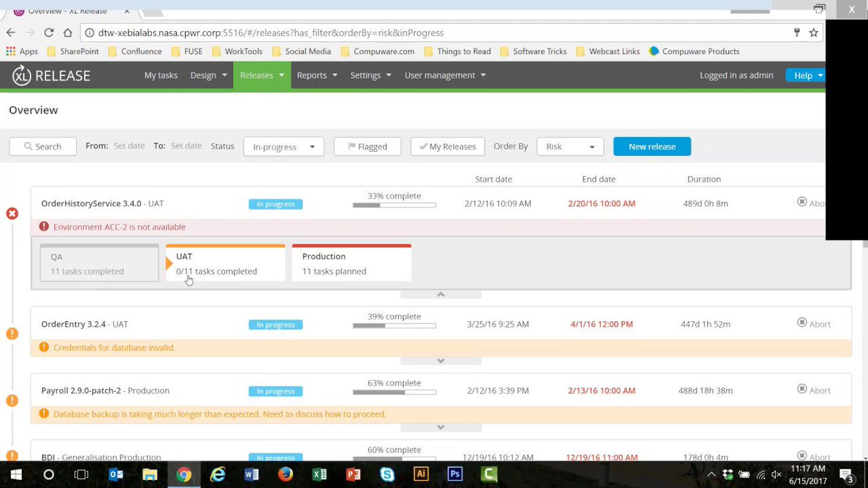868x488 pixels.
Task: Open the In-progress status dropdown
Action: 283,146
